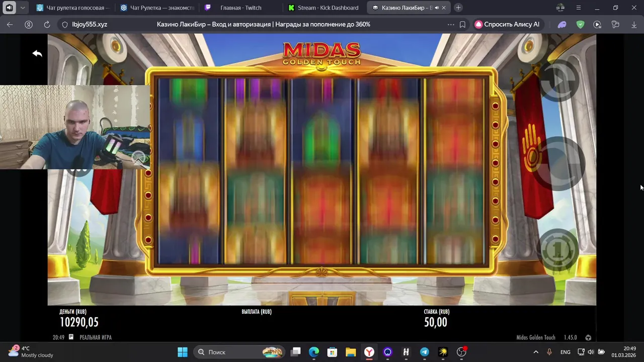Open Task View in the taskbar

coord(296,352)
